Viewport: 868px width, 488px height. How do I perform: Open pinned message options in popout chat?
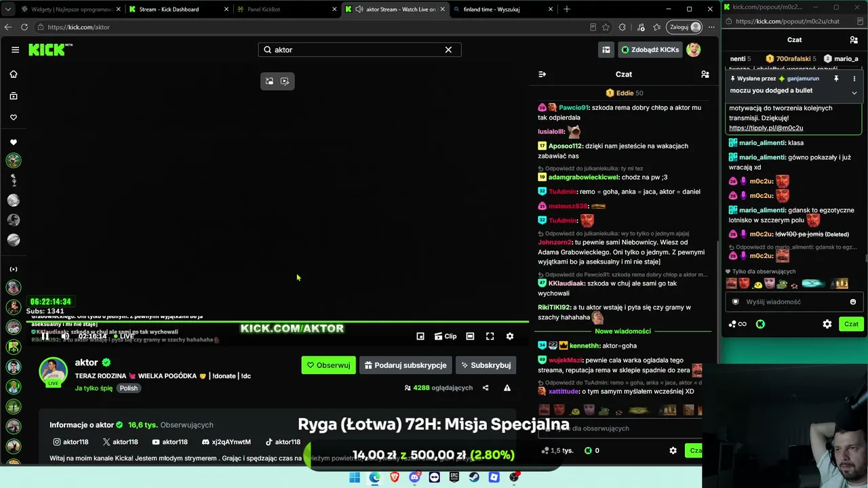coord(854,79)
